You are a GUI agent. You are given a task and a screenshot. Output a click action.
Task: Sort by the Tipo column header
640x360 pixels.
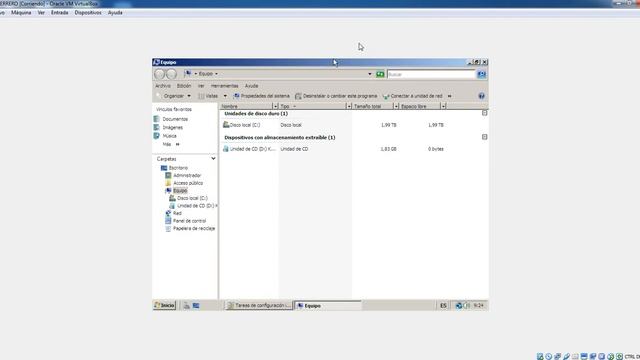tap(312, 106)
